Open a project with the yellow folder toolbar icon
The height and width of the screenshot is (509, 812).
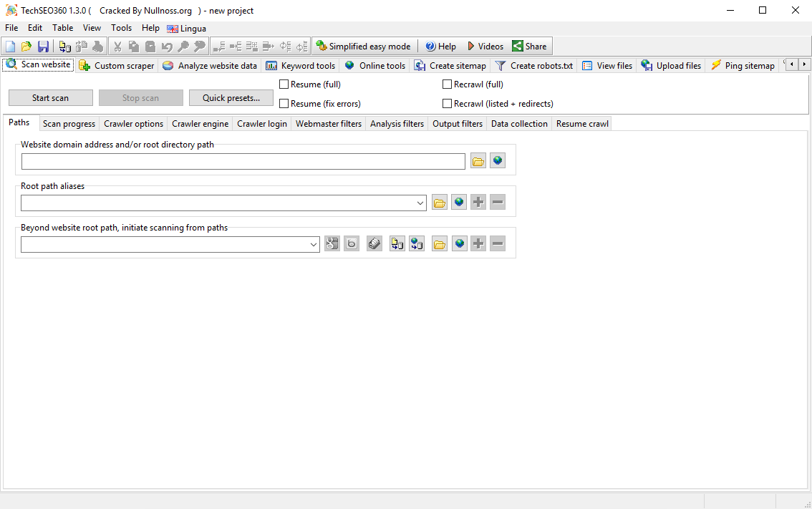pyautogui.click(x=26, y=47)
